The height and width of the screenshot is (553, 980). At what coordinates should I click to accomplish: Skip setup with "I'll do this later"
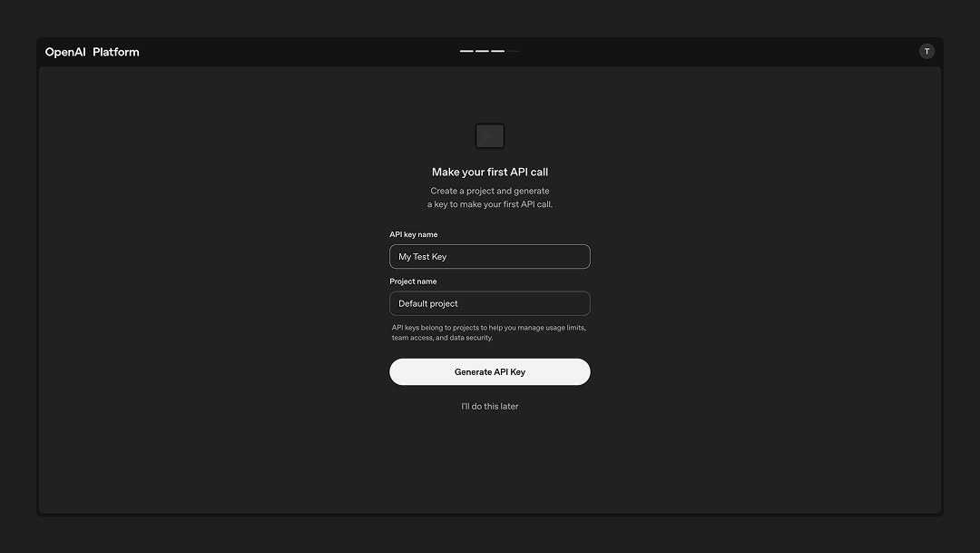point(489,406)
